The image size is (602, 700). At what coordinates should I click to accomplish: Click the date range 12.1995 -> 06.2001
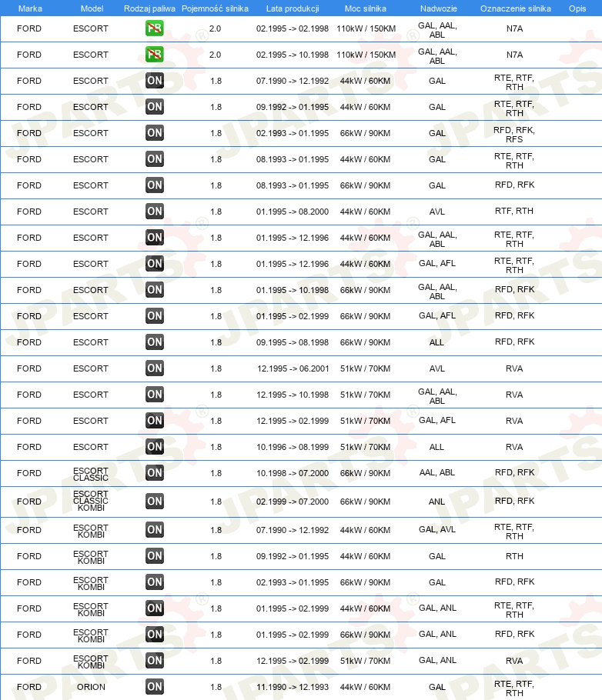293,368
